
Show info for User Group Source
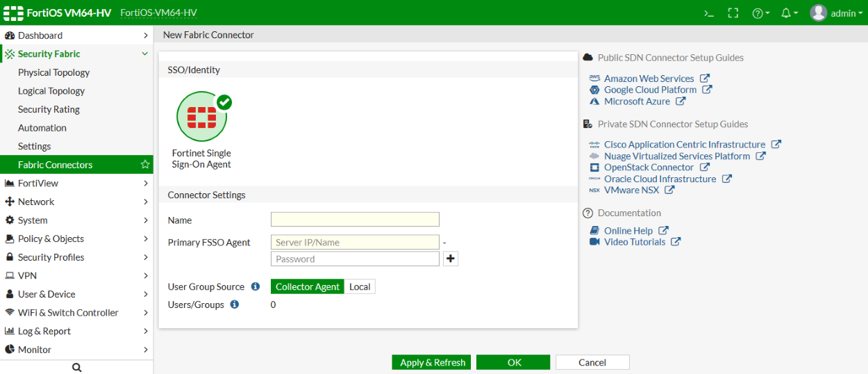pyautogui.click(x=256, y=286)
